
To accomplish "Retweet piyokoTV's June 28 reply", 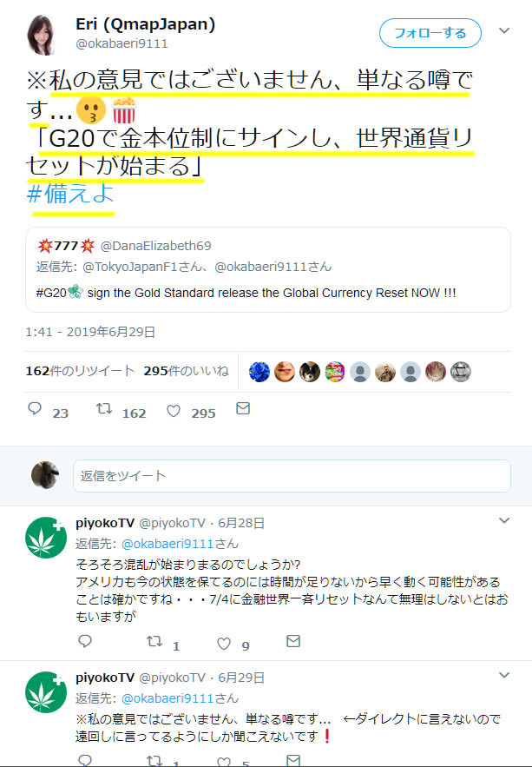I will coord(154,642).
